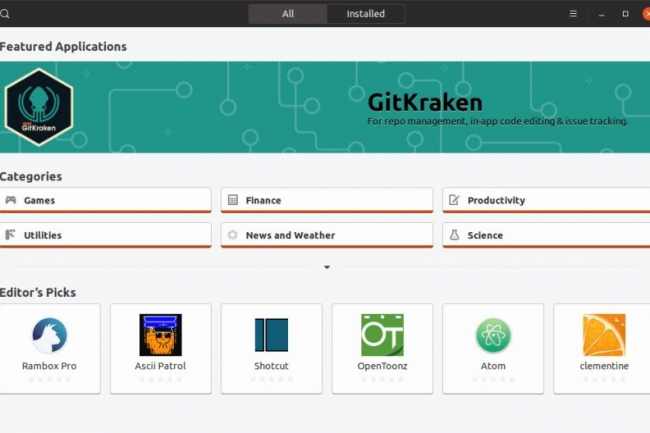Open the OpenToonz label
This screenshot has width=650, height=433.
tap(382, 366)
